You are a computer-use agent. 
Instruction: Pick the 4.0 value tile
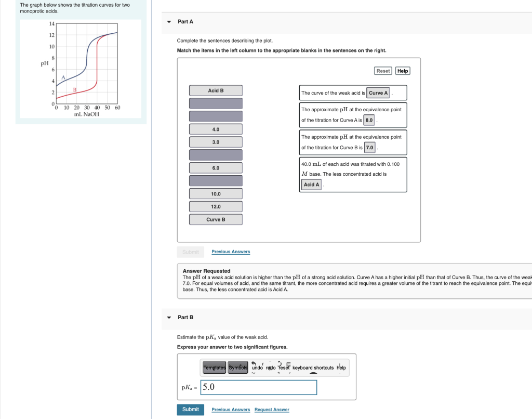tap(216, 129)
